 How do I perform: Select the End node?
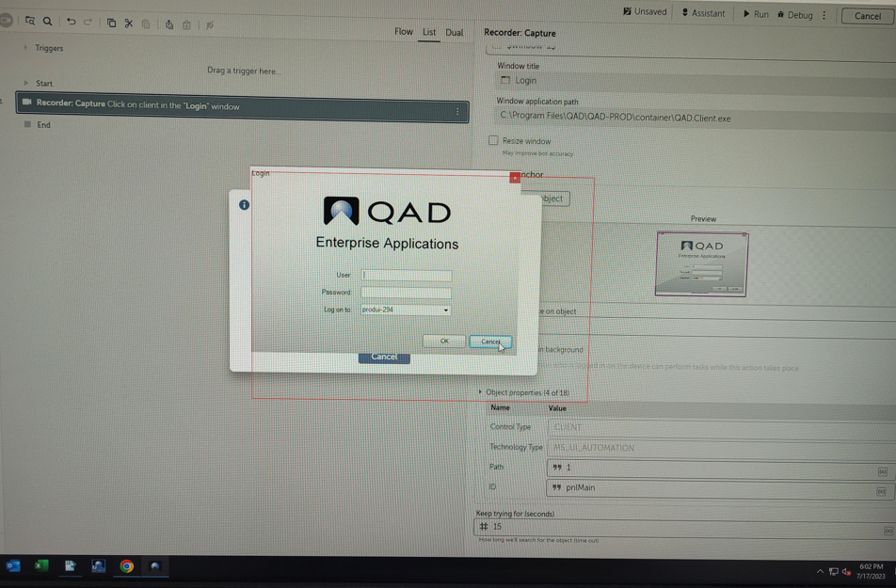pyautogui.click(x=38, y=124)
